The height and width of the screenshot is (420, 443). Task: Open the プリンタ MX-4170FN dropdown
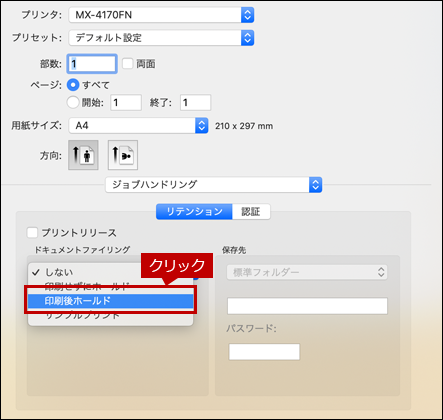coord(161,15)
